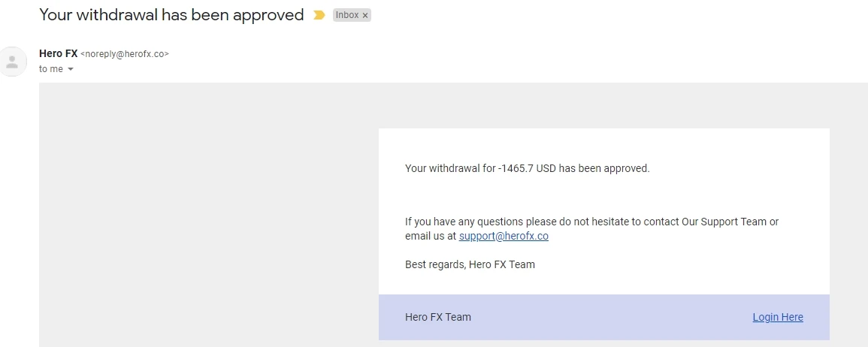Click the "Your withdrawal has been approved" subject
The height and width of the screenshot is (347, 868).
coord(171,15)
